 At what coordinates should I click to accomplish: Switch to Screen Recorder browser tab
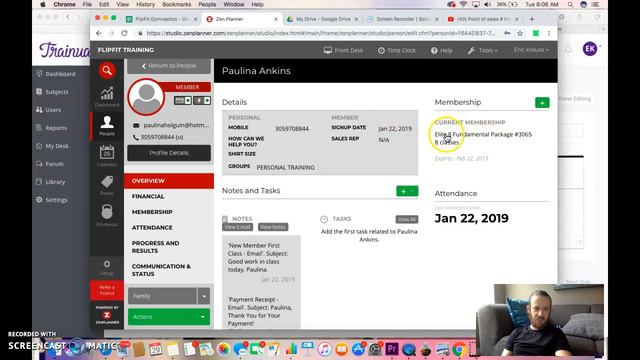[403, 19]
